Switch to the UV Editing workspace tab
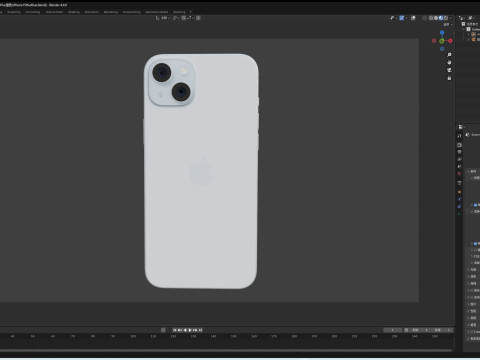The width and height of the screenshot is (480, 360). pyautogui.click(x=33, y=12)
